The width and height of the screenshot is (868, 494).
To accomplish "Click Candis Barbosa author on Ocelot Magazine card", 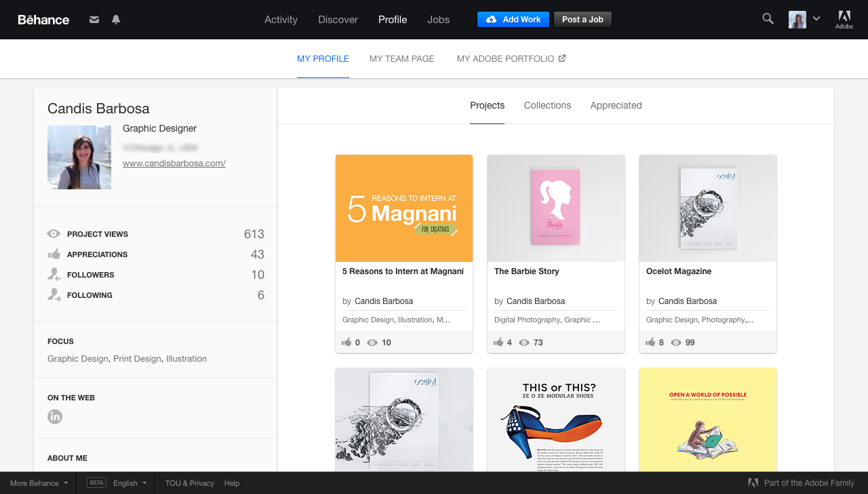I will tap(688, 301).
